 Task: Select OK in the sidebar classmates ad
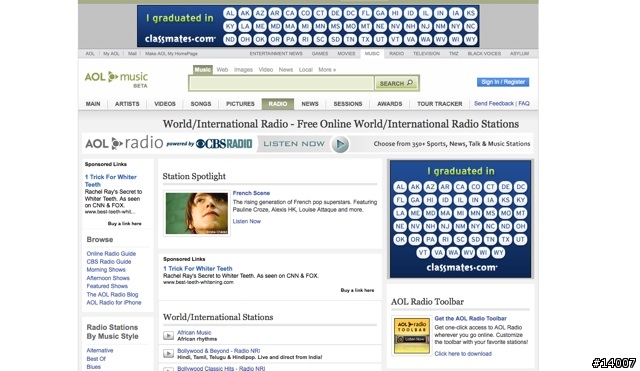(x=400, y=240)
